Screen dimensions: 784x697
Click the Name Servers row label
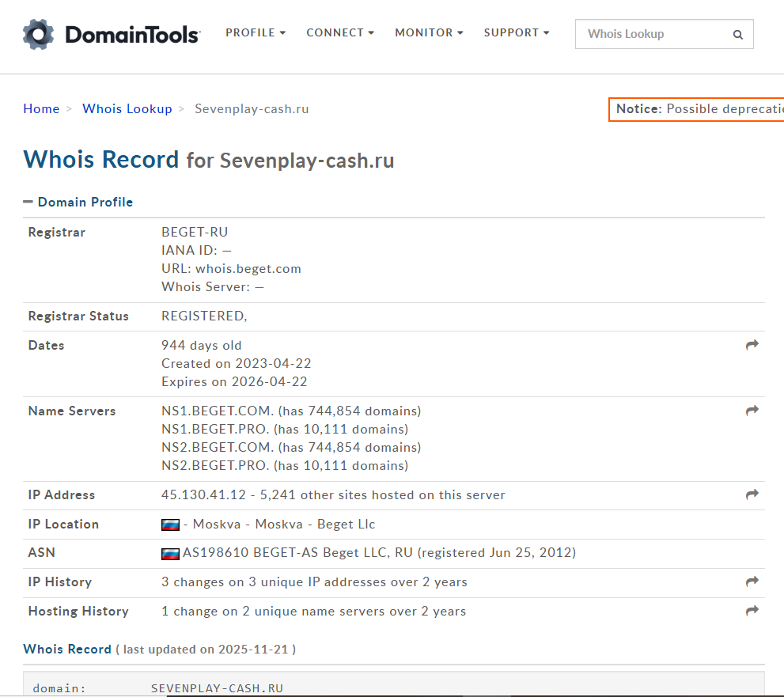pos(72,411)
